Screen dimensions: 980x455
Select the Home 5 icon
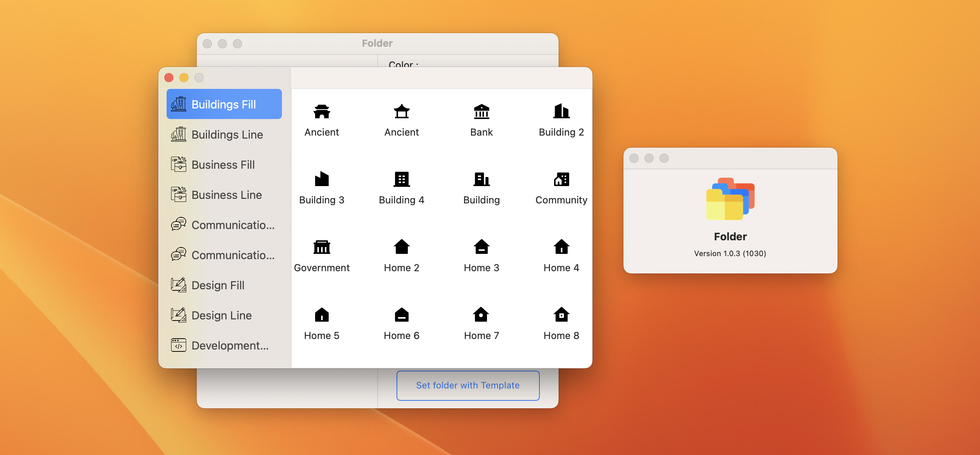click(x=322, y=315)
